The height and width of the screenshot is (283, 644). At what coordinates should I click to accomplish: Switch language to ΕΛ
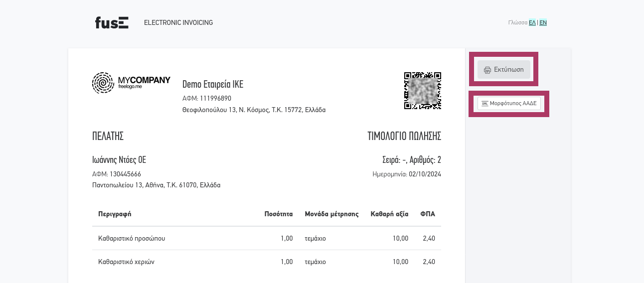click(x=532, y=22)
